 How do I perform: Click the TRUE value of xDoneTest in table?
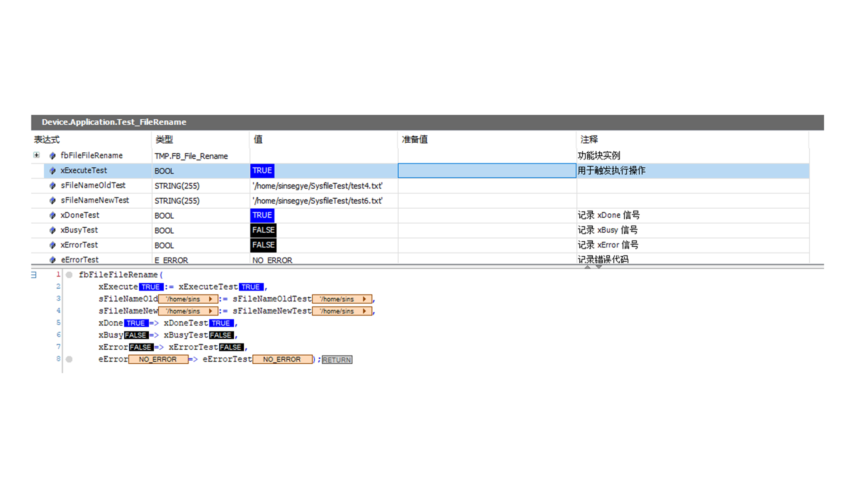pos(262,215)
